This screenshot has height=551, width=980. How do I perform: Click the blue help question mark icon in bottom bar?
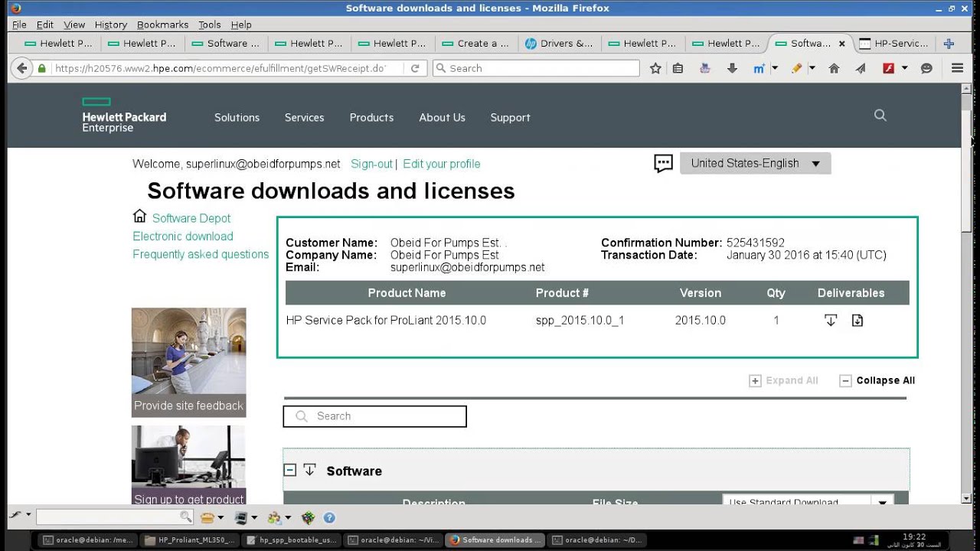pyautogui.click(x=329, y=518)
